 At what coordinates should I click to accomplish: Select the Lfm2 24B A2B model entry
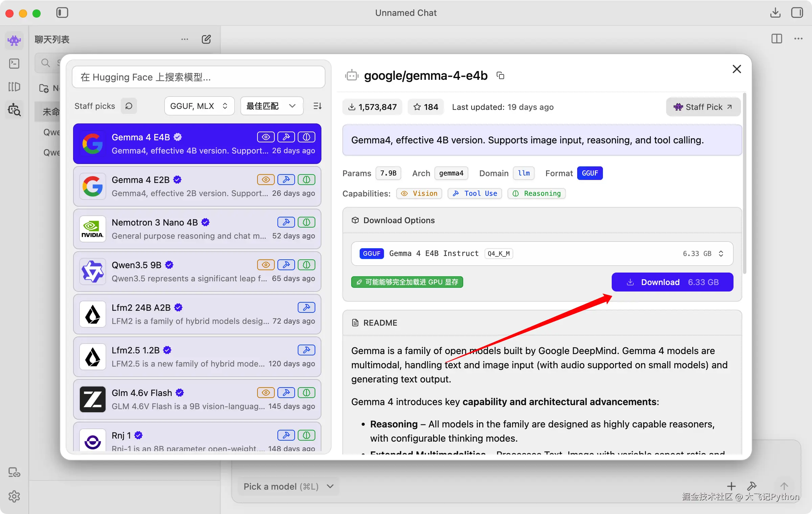tap(197, 314)
